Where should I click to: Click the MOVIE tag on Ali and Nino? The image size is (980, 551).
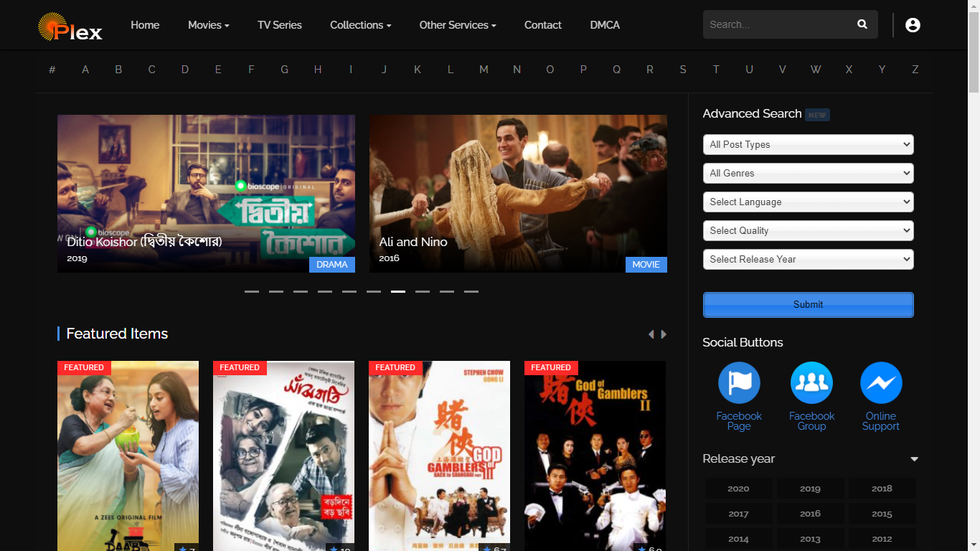[x=646, y=265]
